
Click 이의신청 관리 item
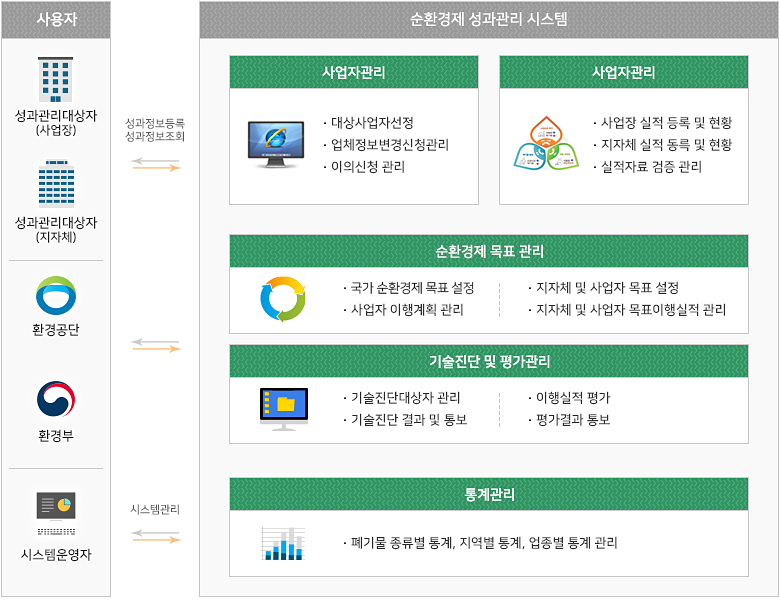368,166
